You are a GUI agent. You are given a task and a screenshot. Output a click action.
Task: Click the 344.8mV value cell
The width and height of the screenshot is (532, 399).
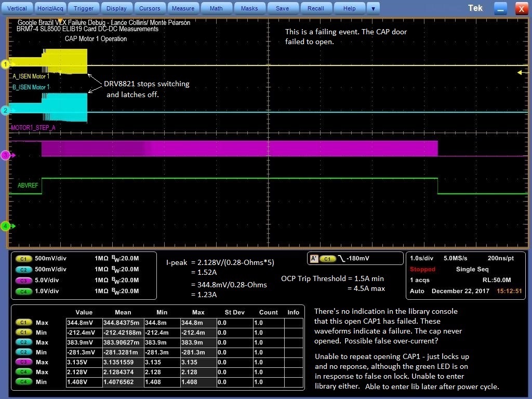coord(84,323)
